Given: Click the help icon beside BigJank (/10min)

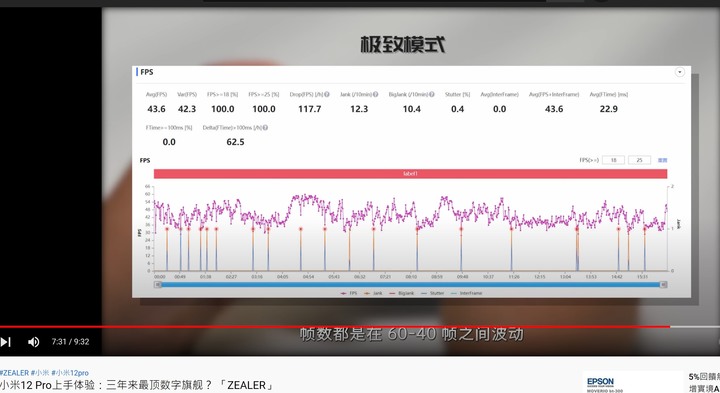Looking at the screenshot, I should [432, 95].
